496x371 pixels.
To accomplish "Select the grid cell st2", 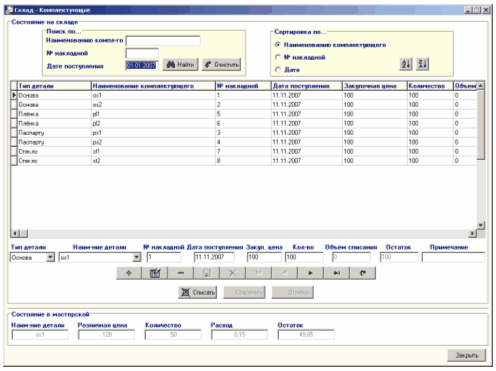I will point(153,161).
